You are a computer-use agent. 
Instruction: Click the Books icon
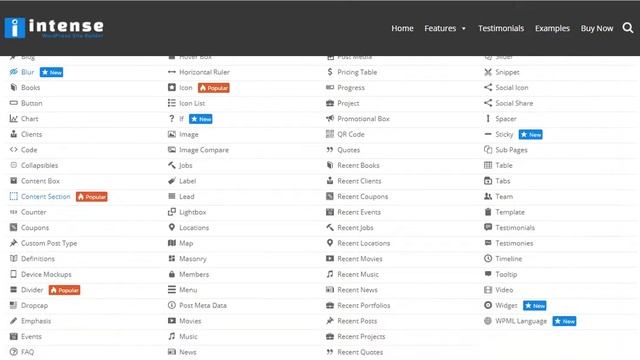[x=13, y=87]
